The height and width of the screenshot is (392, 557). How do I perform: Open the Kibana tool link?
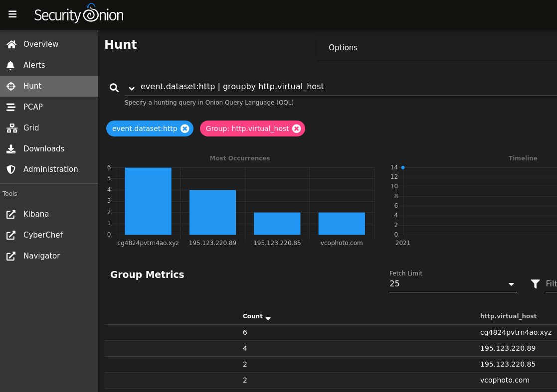point(49,214)
